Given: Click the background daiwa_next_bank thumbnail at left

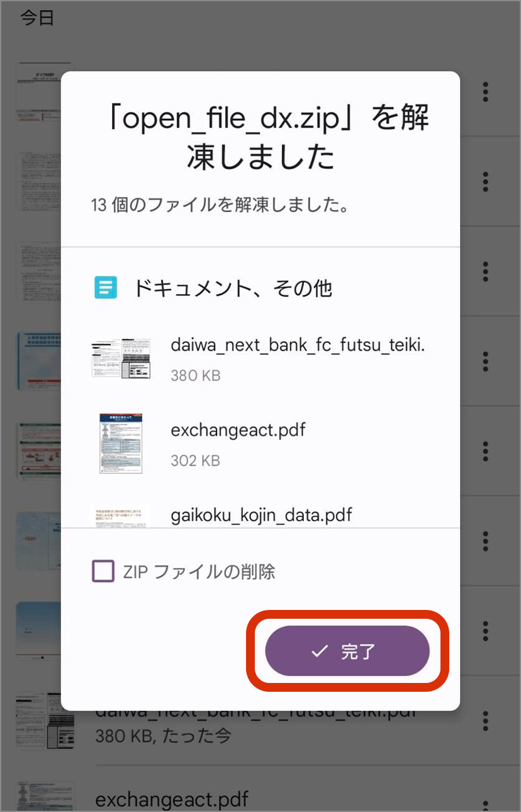Looking at the screenshot, I should (44, 720).
